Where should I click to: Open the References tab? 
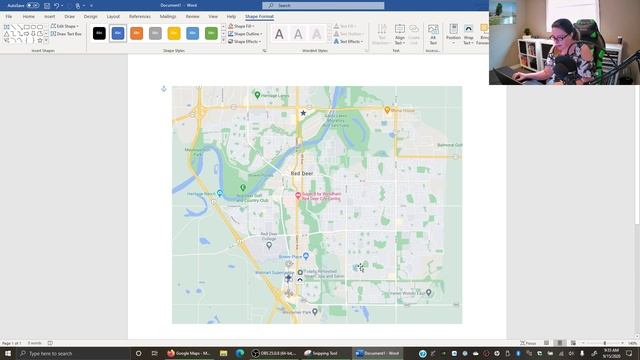click(140, 16)
